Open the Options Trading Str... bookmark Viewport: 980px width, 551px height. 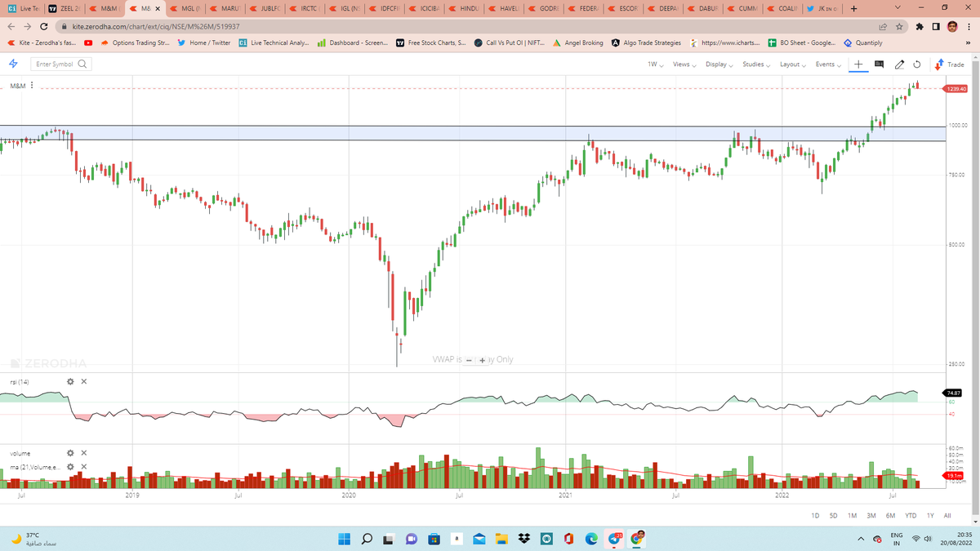135,42
